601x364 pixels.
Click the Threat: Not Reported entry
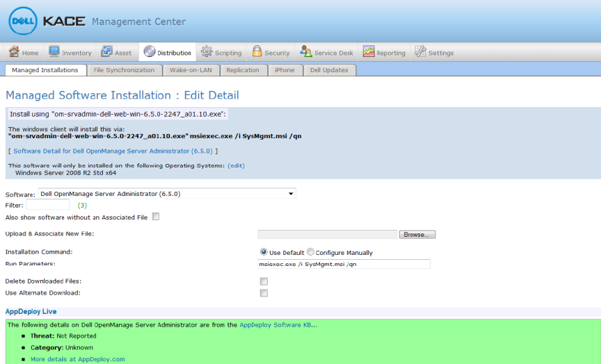point(63,336)
